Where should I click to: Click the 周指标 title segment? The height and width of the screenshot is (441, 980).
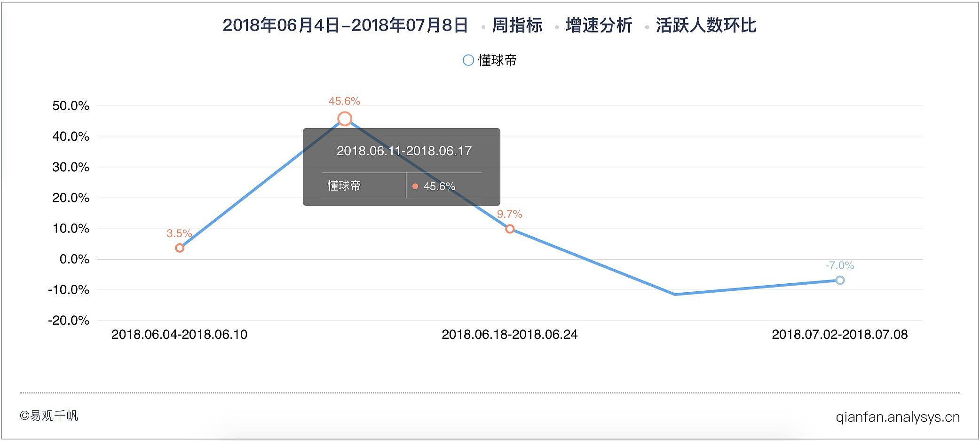click(x=517, y=25)
